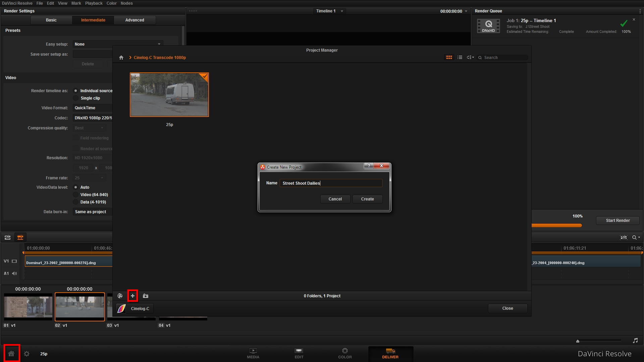The image size is (644, 362).
Task: Click Create in the new project dialog
Action: [367, 199]
